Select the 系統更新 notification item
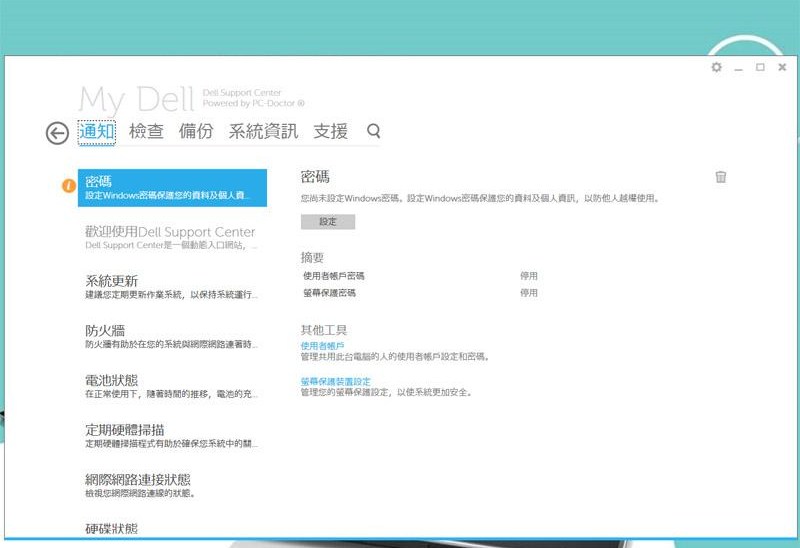 pos(172,286)
